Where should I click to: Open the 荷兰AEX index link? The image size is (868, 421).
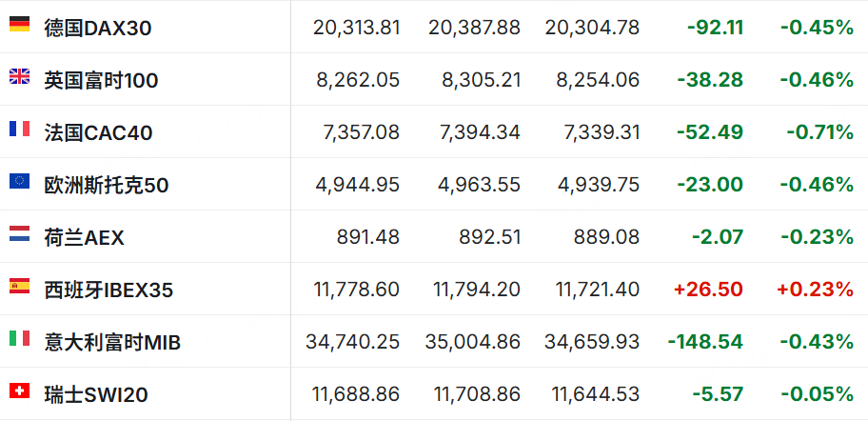84,238
